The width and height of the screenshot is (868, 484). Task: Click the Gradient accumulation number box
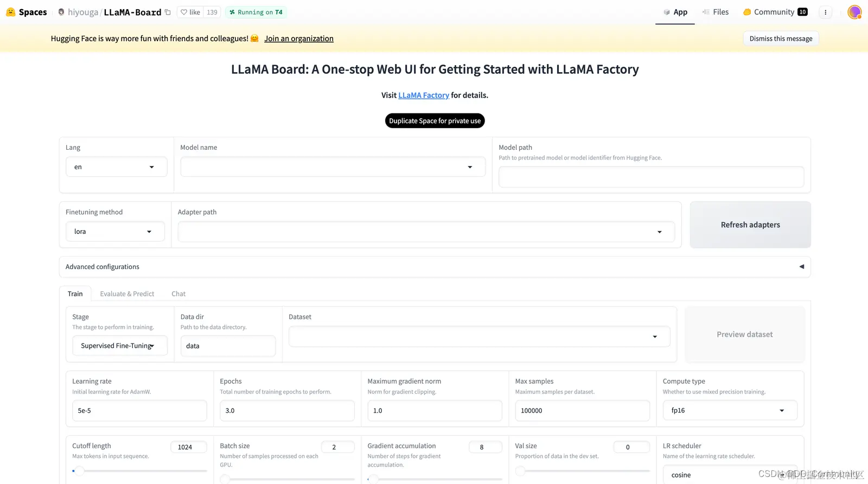[x=485, y=447]
